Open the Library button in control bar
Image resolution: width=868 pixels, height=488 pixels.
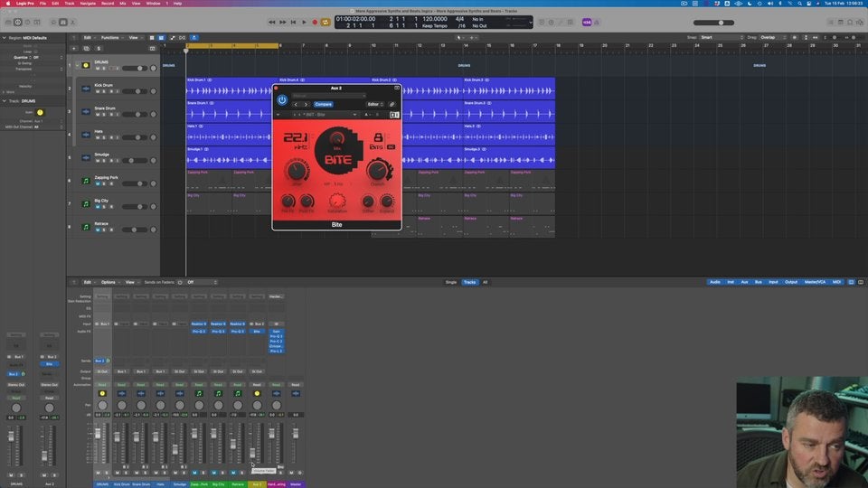pos(8,22)
